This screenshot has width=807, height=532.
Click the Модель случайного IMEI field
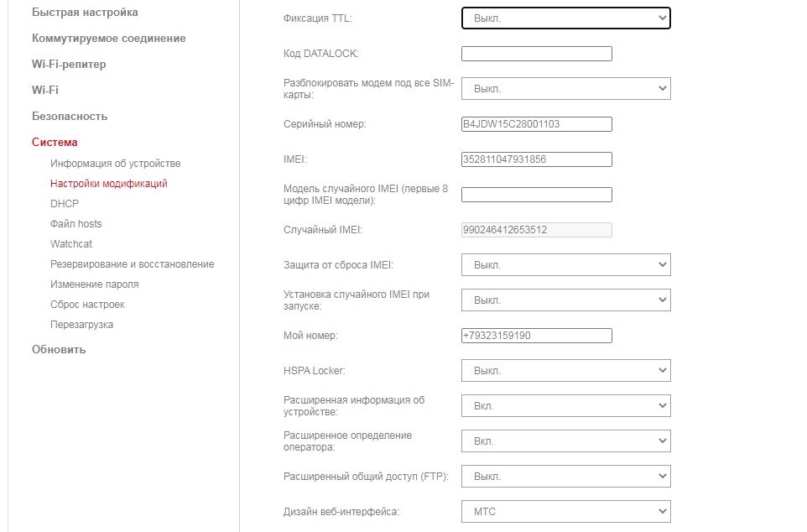[537, 195]
